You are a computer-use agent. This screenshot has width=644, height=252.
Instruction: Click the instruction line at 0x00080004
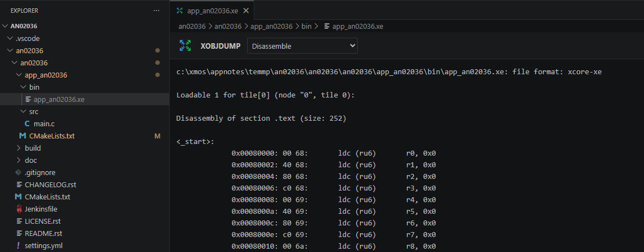[333, 177]
